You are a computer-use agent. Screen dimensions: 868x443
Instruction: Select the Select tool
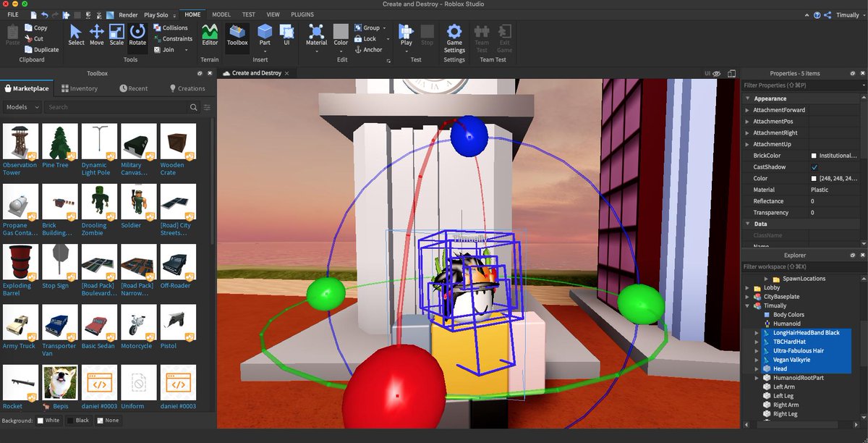tap(76, 35)
